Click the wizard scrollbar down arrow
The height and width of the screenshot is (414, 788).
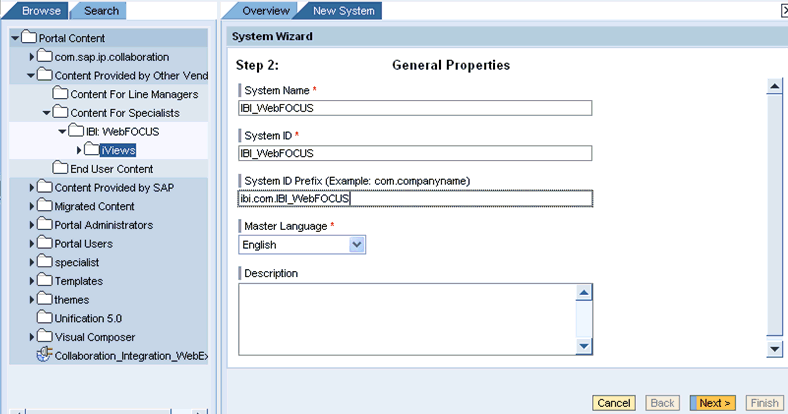click(773, 349)
